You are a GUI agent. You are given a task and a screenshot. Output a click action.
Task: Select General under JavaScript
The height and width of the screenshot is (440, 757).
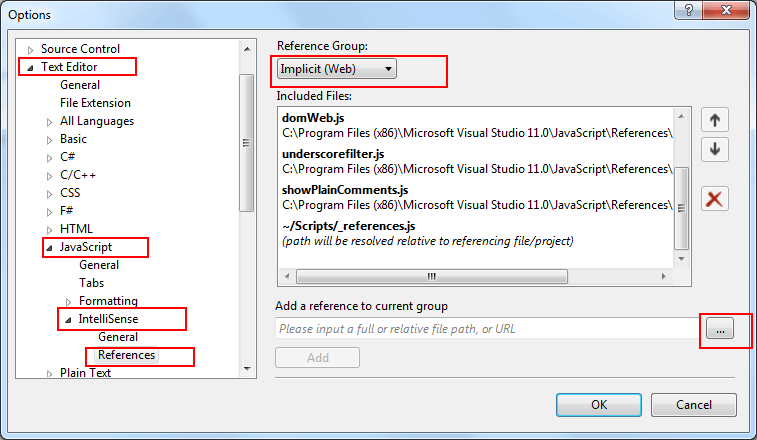pos(99,265)
